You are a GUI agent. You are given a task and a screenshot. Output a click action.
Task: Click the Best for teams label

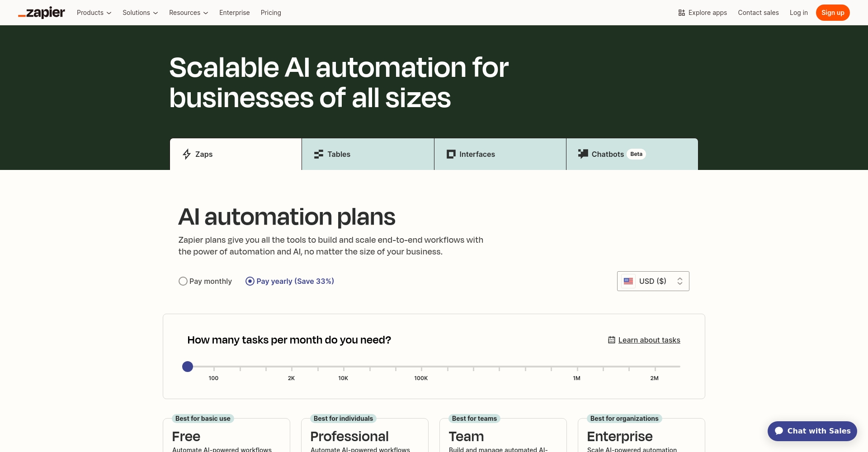tap(475, 419)
